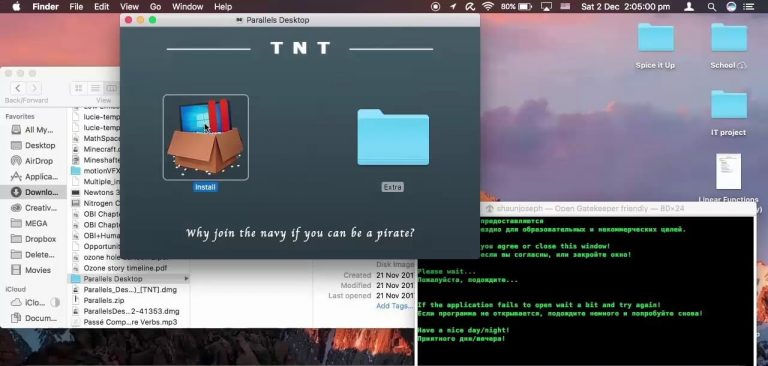This screenshot has width=768, height=366.
Task: Select Documents in Finder sidebar
Action: (x=33, y=318)
